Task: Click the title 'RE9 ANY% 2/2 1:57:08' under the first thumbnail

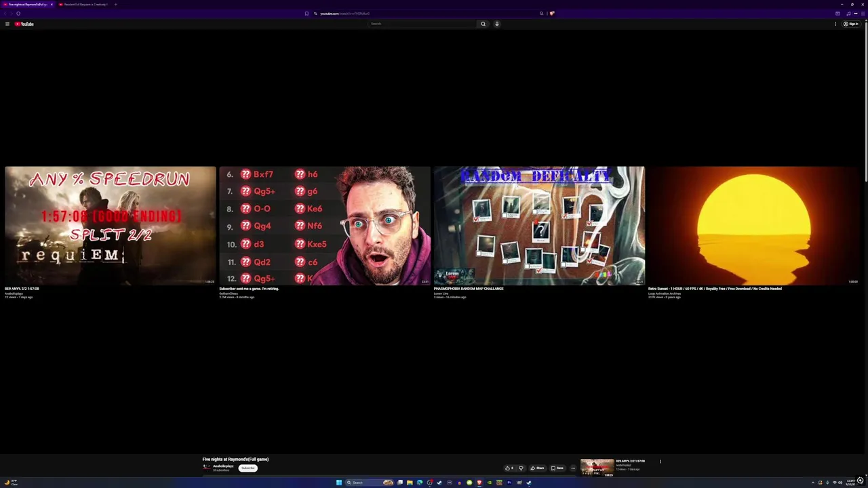Action: click(x=22, y=289)
